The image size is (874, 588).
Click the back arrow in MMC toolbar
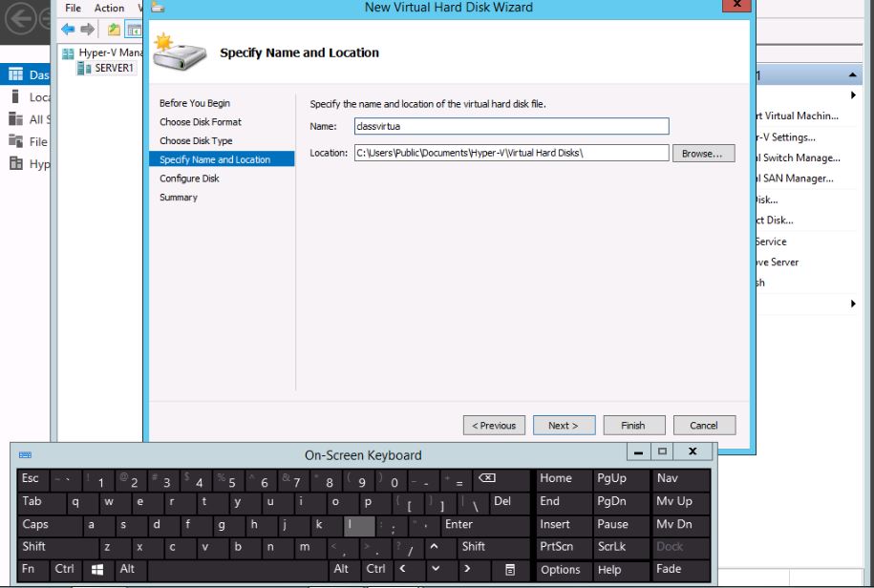[68, 29]
